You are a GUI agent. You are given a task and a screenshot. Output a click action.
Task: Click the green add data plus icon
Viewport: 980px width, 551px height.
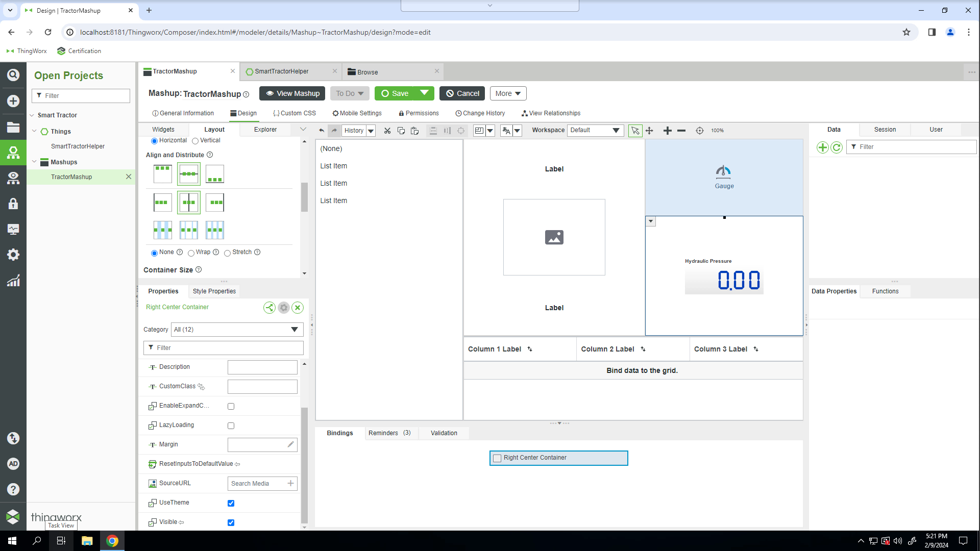pyautogui.click(x=822, y=147)
